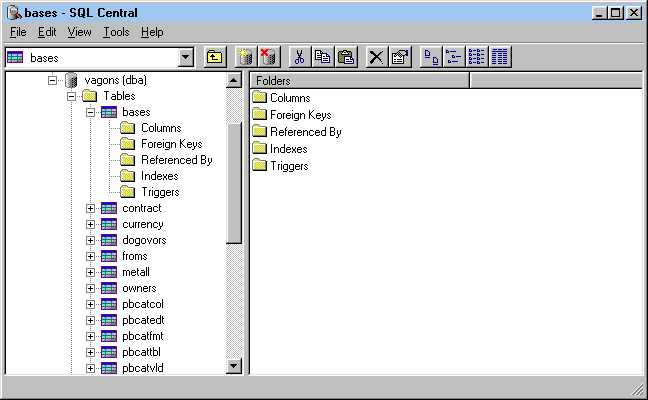
Task: Click the Connect database toolbar icon
Action: click(245, 57)
